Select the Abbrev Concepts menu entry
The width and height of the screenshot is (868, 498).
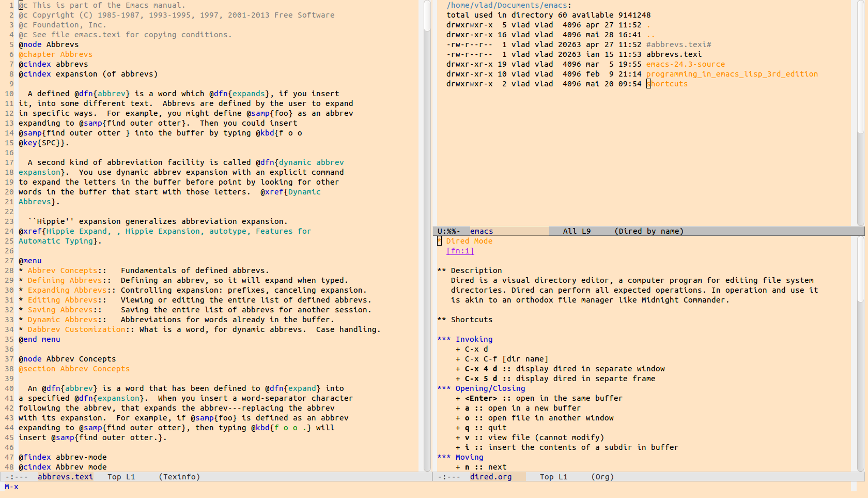pos(63,270)
